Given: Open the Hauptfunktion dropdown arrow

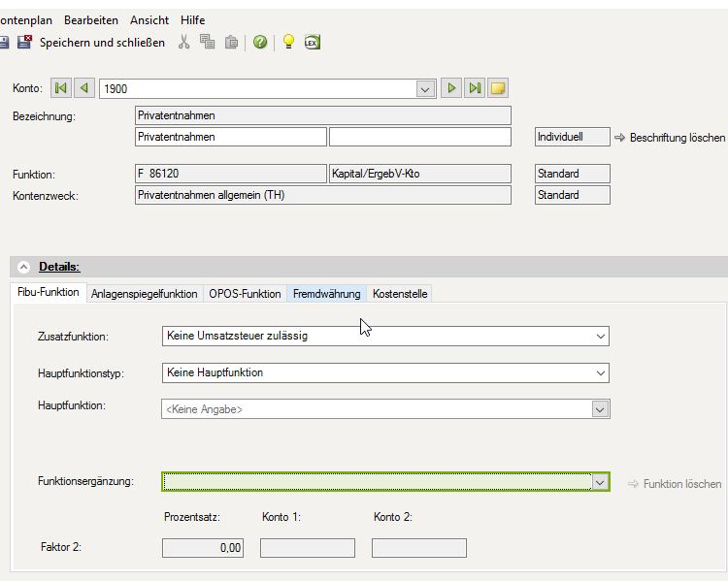Looking at the screenshot, I should (x=600, y=409).
